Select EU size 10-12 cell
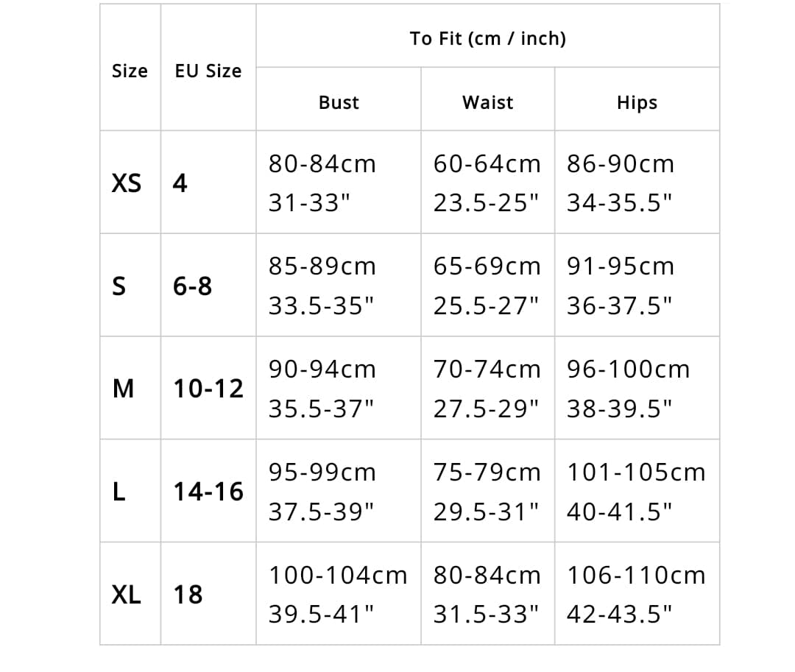The image size is (795, 672). [208, 389]
